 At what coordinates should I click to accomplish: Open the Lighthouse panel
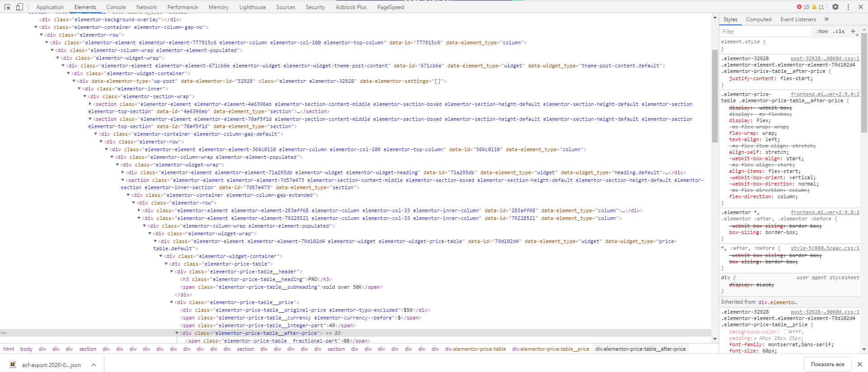click(253, 7)
